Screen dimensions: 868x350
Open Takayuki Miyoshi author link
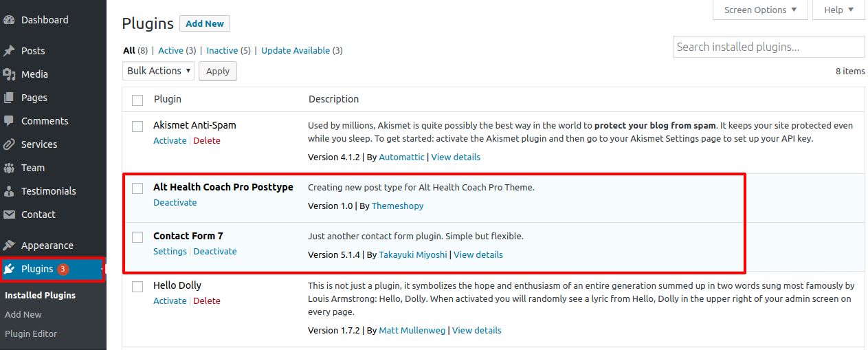click(x=413, y=254)
